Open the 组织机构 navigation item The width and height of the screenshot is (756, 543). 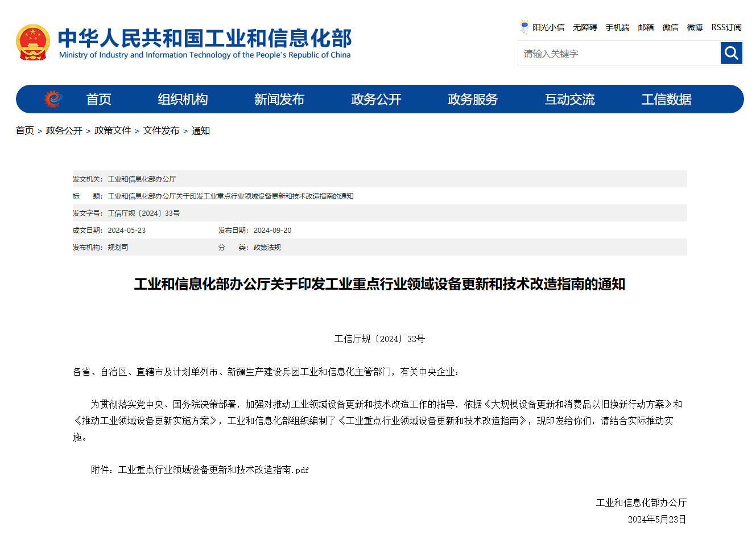pos(183,99)
